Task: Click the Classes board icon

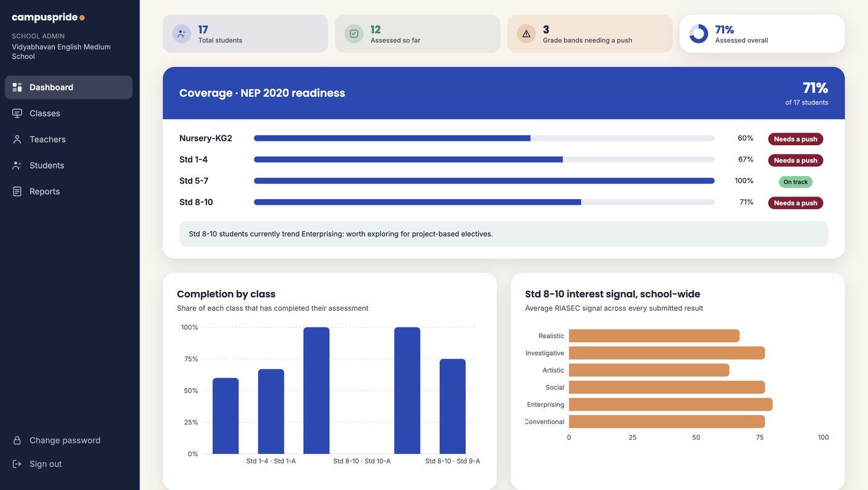Action: [17, 114]
